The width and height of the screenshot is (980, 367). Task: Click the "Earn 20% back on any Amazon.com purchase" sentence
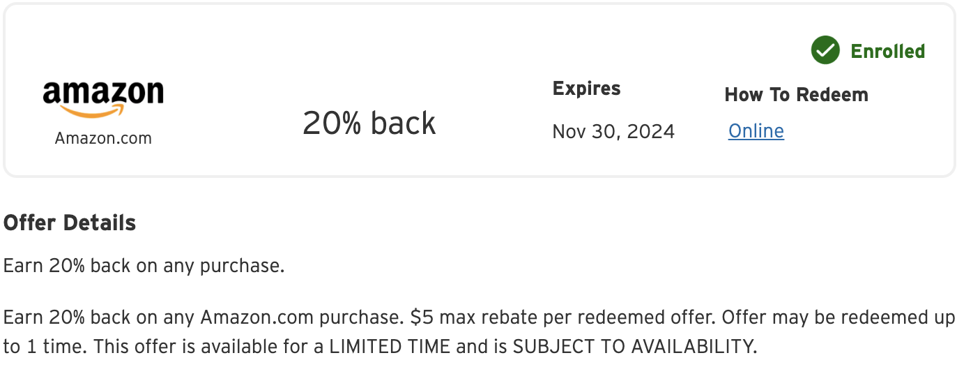click(202, 318)
